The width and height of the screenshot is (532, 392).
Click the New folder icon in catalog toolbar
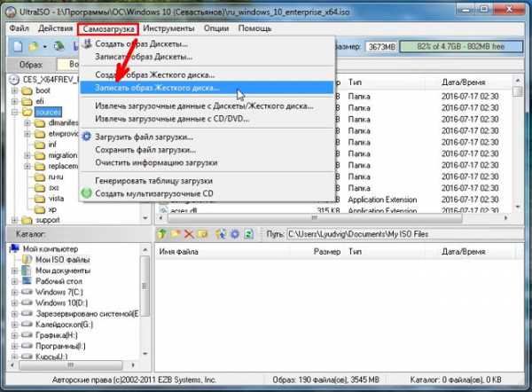tap(202, 234)
